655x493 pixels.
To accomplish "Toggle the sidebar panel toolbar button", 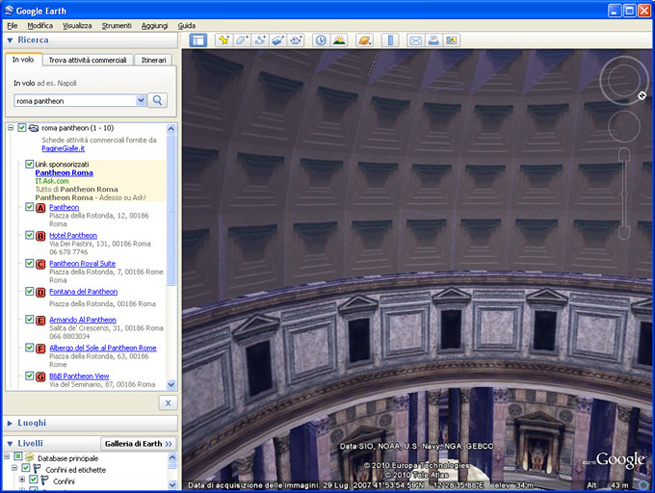I will coord(198,41).
